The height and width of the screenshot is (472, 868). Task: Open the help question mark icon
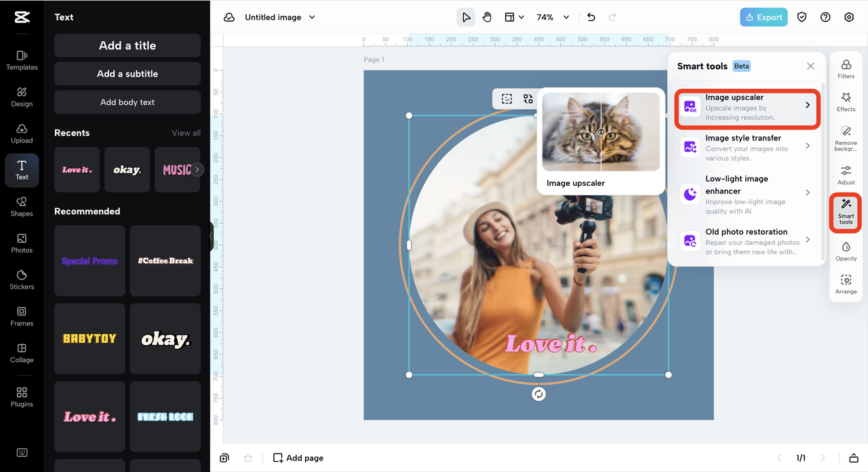point(825,17)
